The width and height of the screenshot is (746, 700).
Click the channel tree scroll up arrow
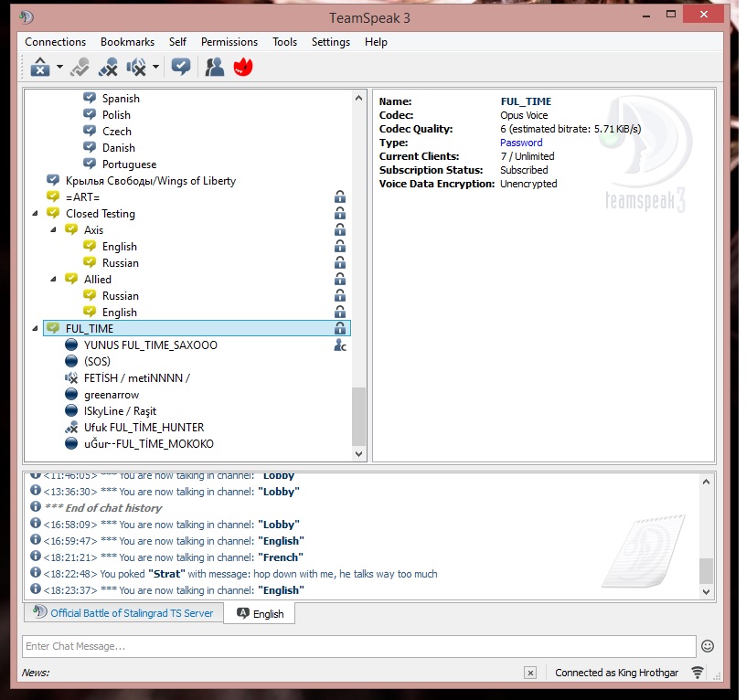tap(358, 98)
